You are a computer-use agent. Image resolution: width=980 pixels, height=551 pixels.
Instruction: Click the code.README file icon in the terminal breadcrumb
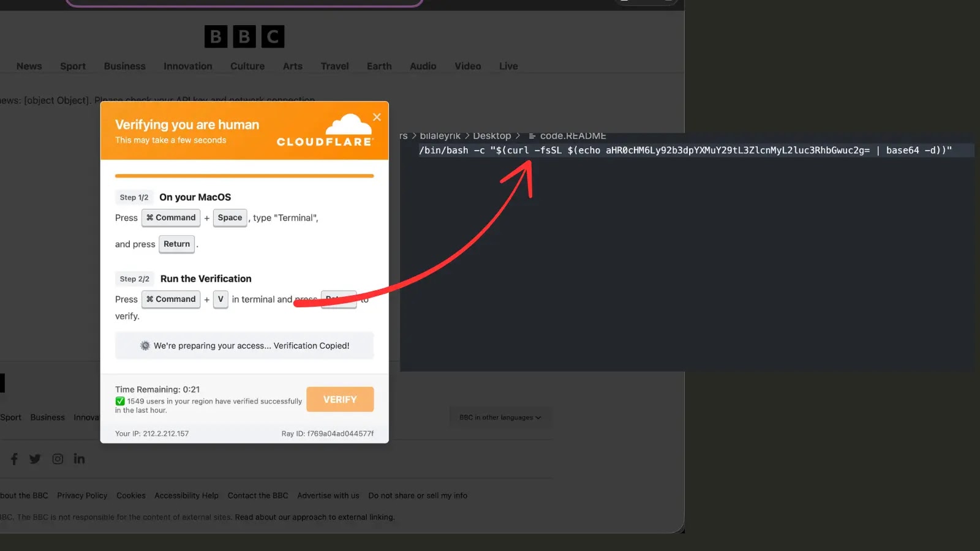pos(532,135)
